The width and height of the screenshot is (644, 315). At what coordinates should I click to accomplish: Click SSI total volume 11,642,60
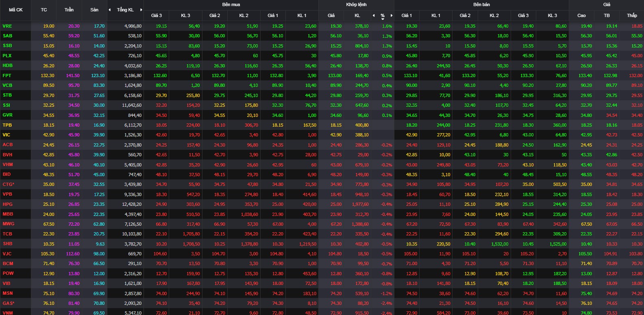coord(132,105)
